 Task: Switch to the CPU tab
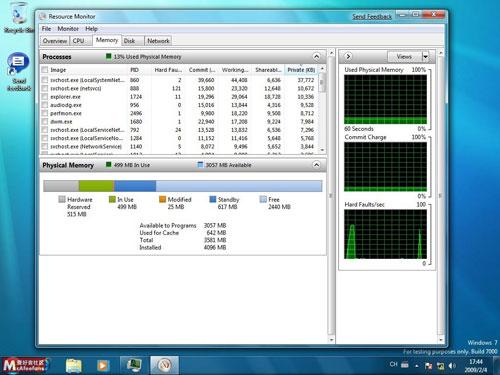pyautogui.click(x=78, y=41)
